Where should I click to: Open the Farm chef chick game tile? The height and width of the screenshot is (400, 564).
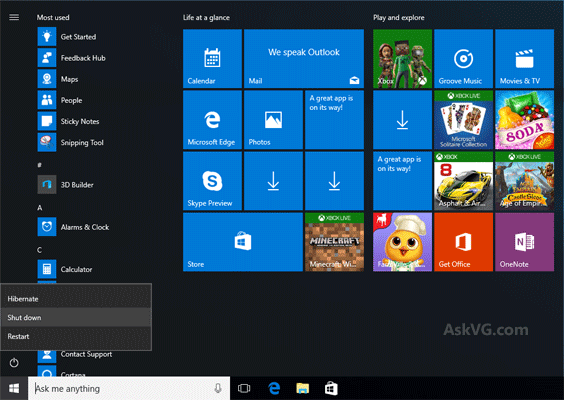pos(402,242)
